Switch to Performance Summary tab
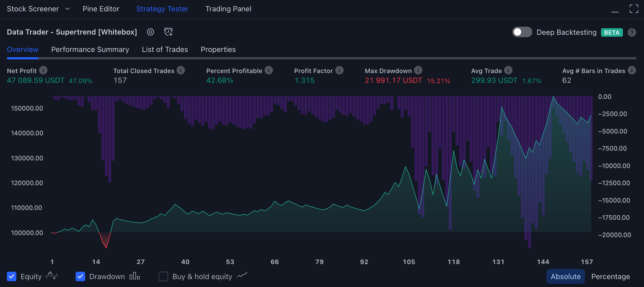Viewport: 644px width, 287px height. pyautogui.click(x=90, y=50)
